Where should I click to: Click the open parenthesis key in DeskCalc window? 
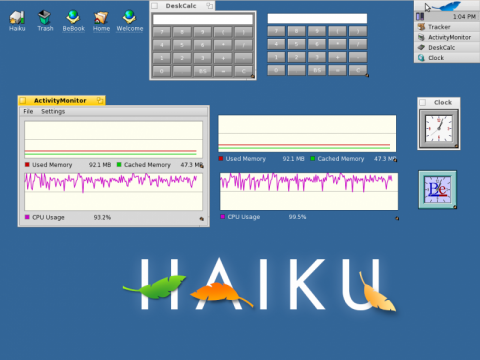point(223,32)
